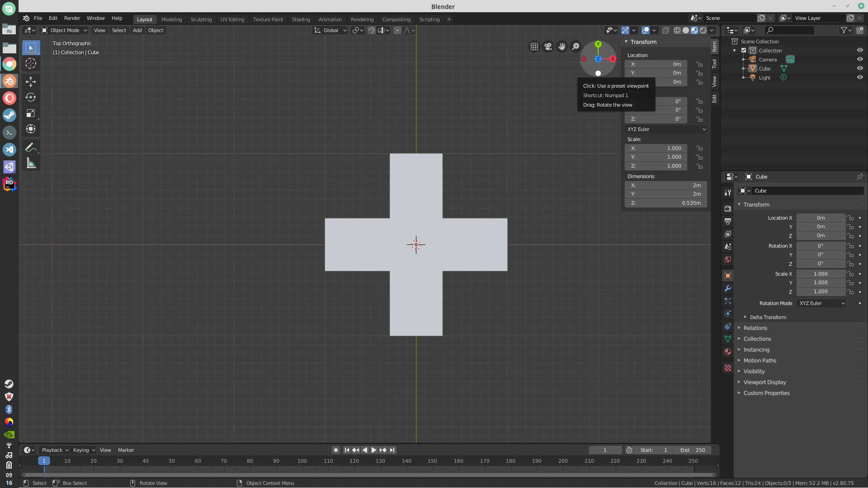
Task: Click Marker in timeline header
Action: [x=126, y=450]
